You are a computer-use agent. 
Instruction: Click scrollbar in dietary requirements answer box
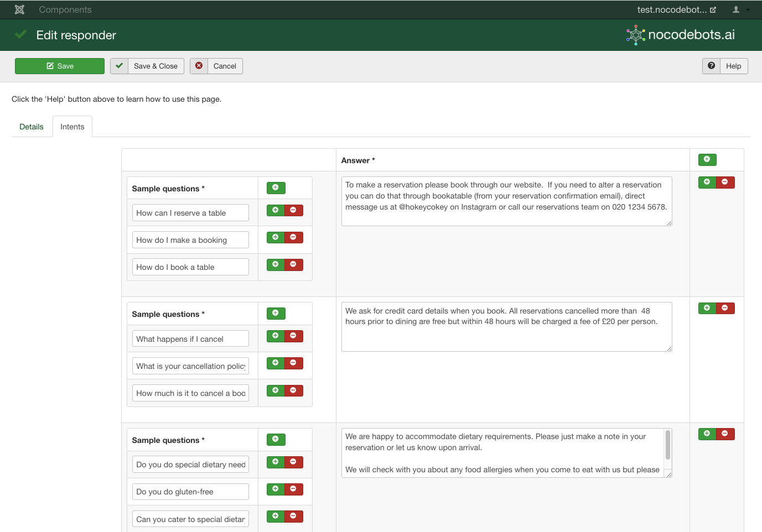coord(668,445)
